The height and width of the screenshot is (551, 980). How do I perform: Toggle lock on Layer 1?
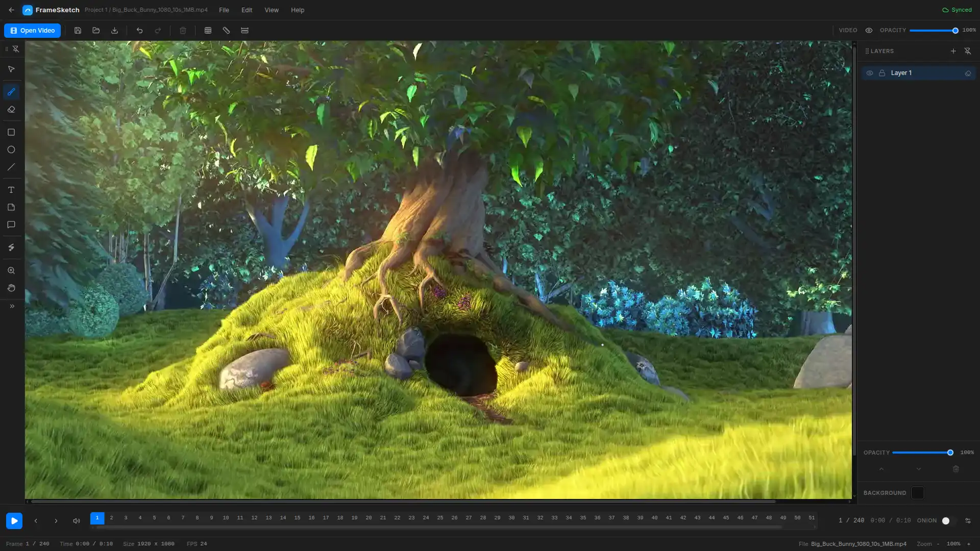[882, 73]
